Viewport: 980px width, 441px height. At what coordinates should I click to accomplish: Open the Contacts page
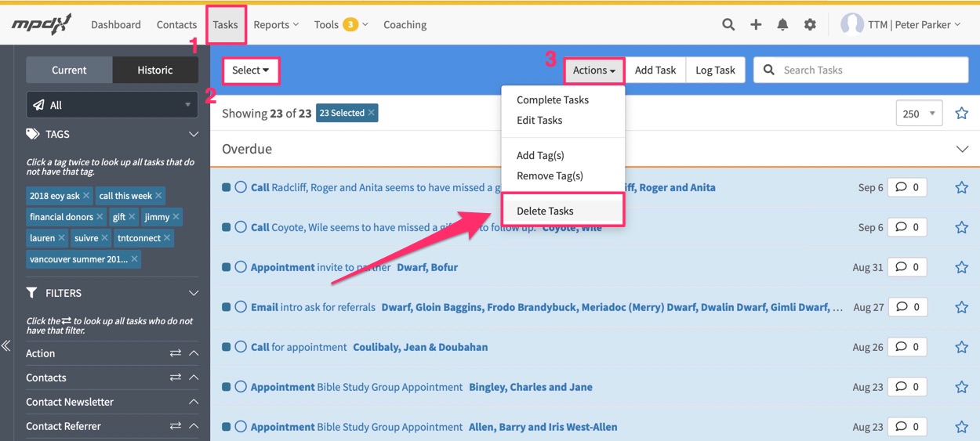click(176, 24)
